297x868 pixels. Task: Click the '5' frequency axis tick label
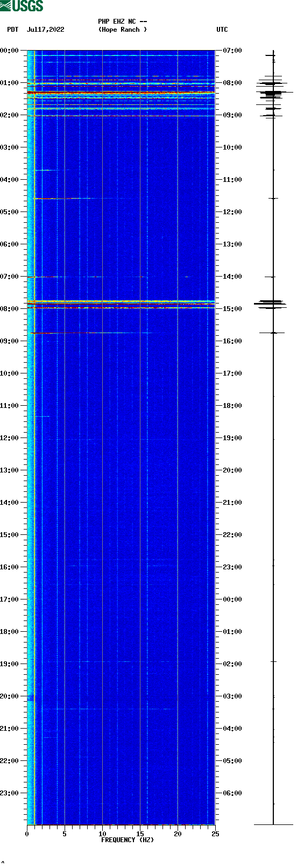tap(65, 834)
